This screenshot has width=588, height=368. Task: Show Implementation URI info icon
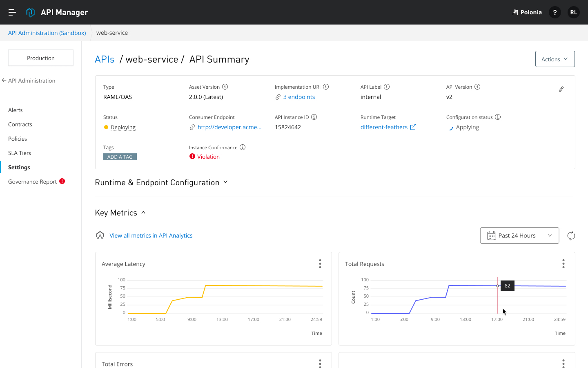tap(326, 87)
